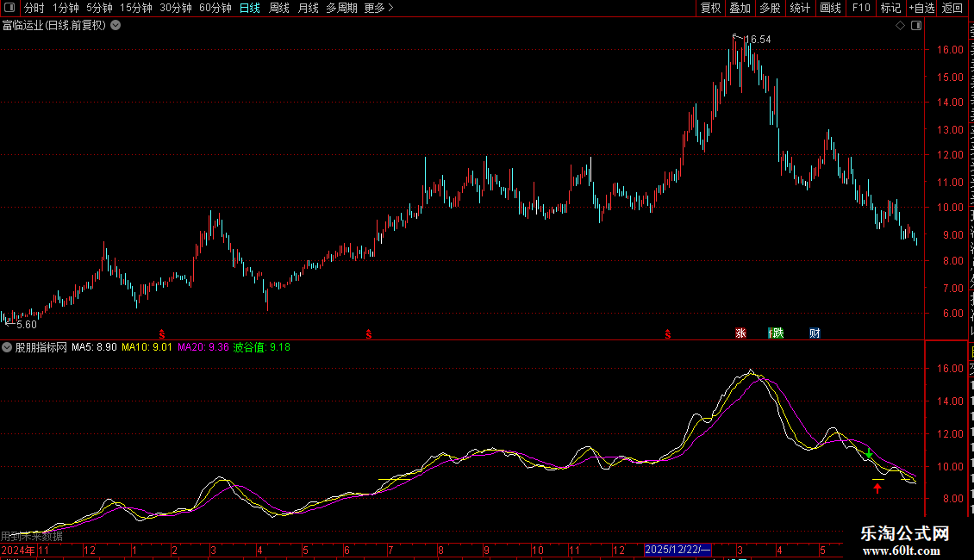Toggle the left sidebar panel icon
Image resolution: width=974 pixels, height=560 pixels.
point(9,8)
